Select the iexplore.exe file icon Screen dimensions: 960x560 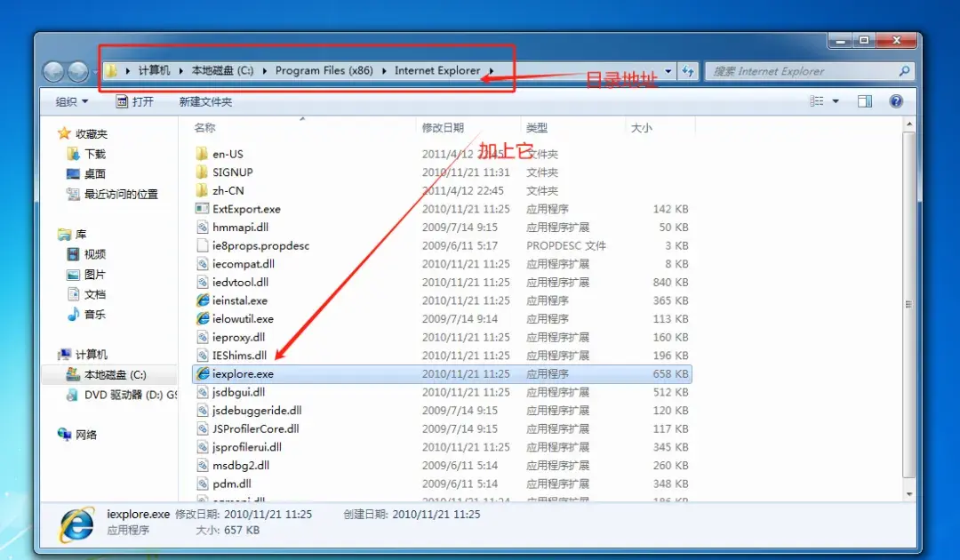(203, 374)
